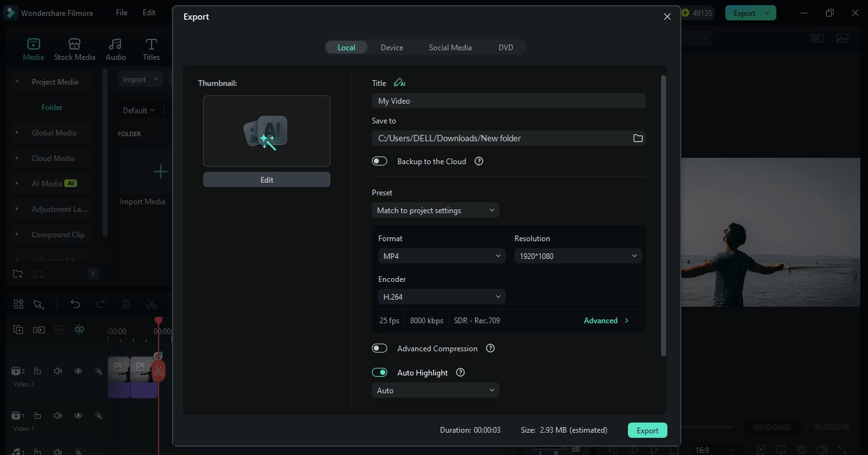Expand Export options arrow in top bar
Image resolution: width=868 pixels, height=455 pixels.
pos(767,13)
